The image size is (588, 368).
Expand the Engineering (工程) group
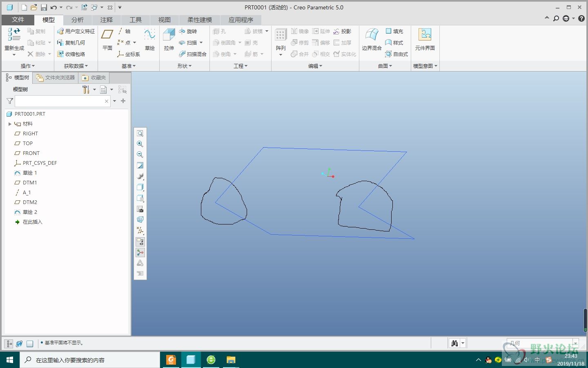pos(241,66)
